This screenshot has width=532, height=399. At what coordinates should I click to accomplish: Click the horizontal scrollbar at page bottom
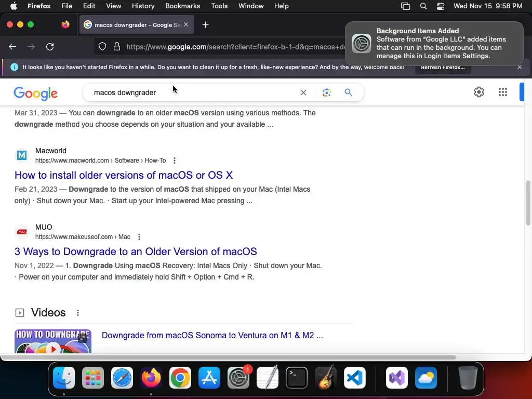click(x=228, y=357)
